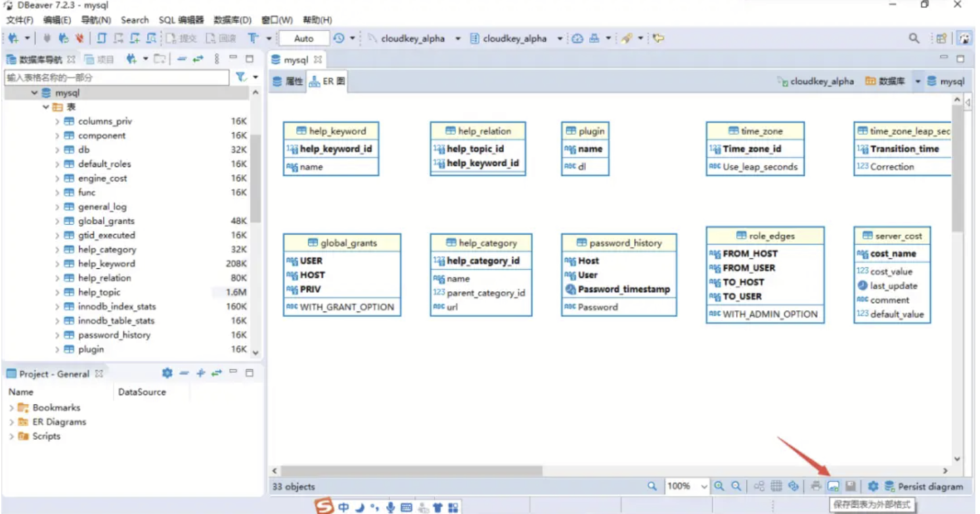Open filter dropdown arrow in navigator

[256, 77]
